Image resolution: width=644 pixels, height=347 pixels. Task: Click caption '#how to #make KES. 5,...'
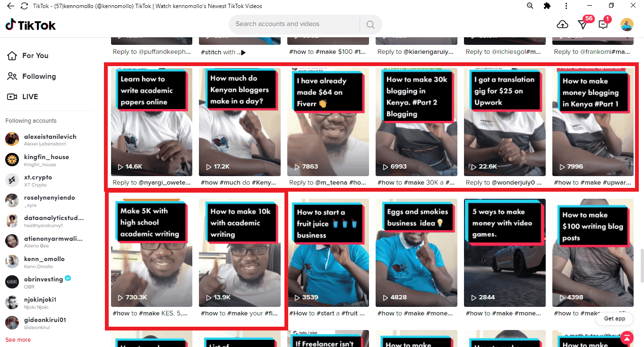[150, 313]
